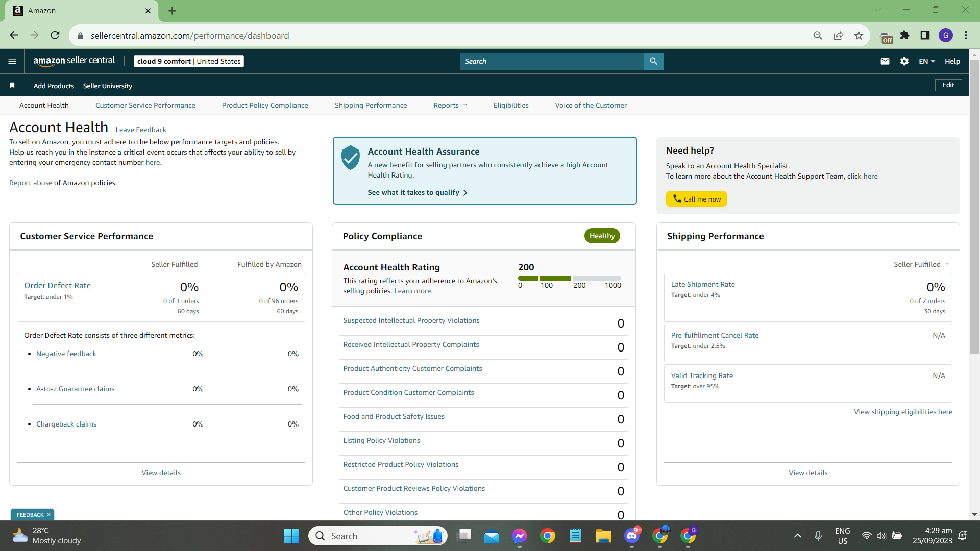
Task: Click the Healthy status badge
Action: point(602,236)
